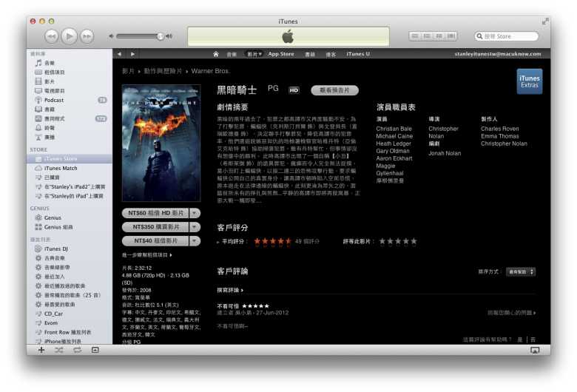
Task: Buy the movie for NT$350
Action: click(155, 227)
